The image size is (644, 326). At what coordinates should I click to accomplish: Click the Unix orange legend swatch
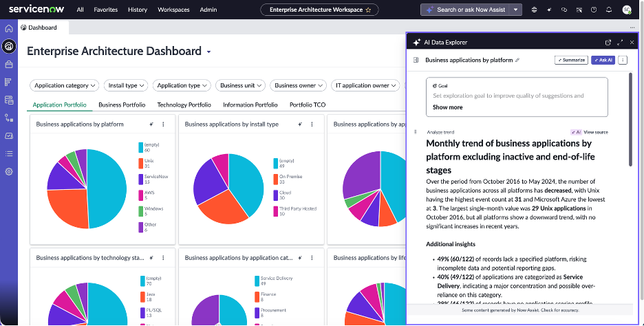point(140,163)
